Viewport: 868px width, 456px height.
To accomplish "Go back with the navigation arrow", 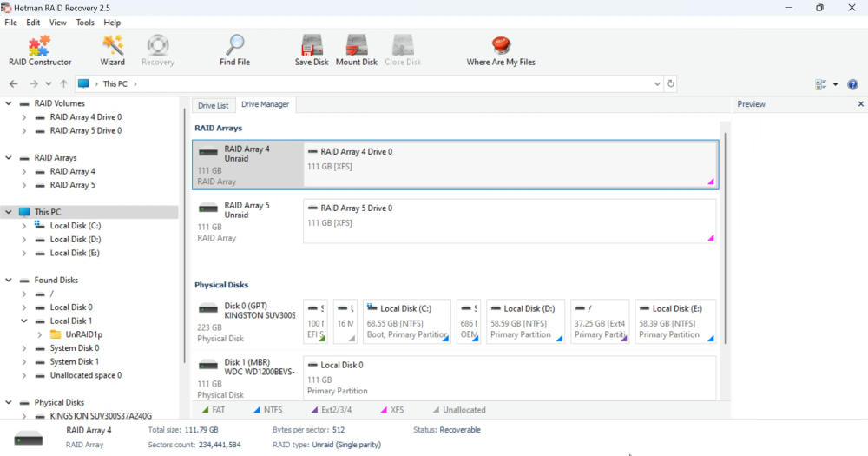I will tap(13, 83).
